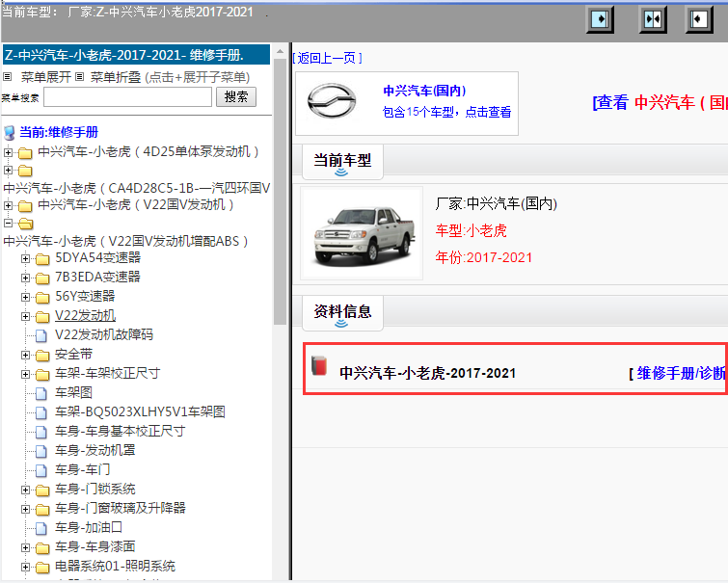Click 厂家:中兴汽车(国内) text
The width and height of the screenshot is (728, 583).
point(497,203)
